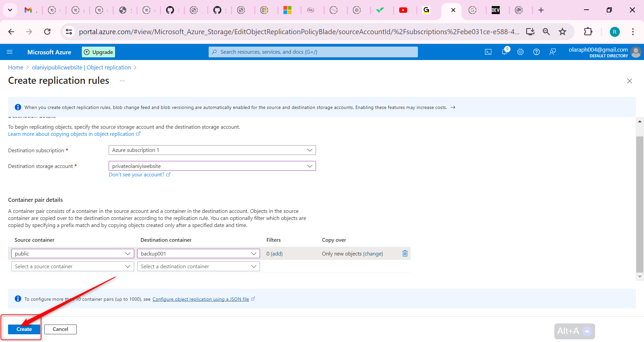Switch to the YouTube browser tab
The height and width of the screenshot is (342, 644).
(x=403, y=10)
